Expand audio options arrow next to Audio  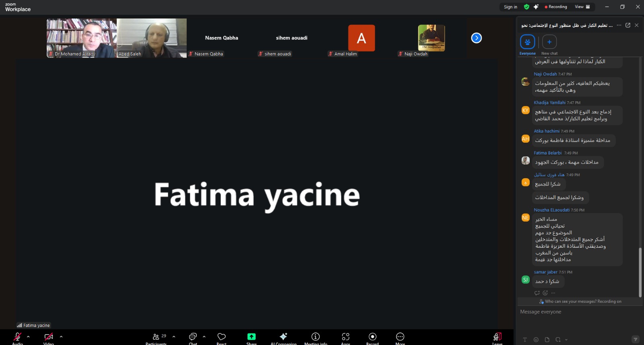pos(28,337)
